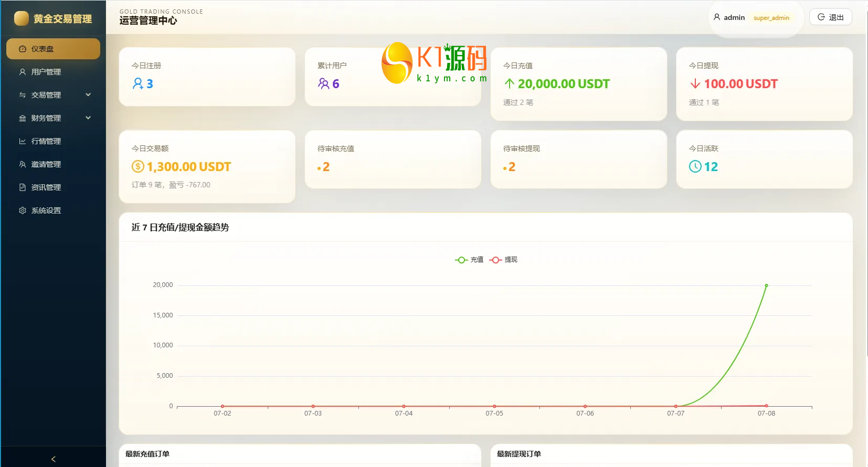Toggle the 提现 series in chart legend
This screenshot has width=868, height=467.
pyautogui.click(x=503, y=260)
